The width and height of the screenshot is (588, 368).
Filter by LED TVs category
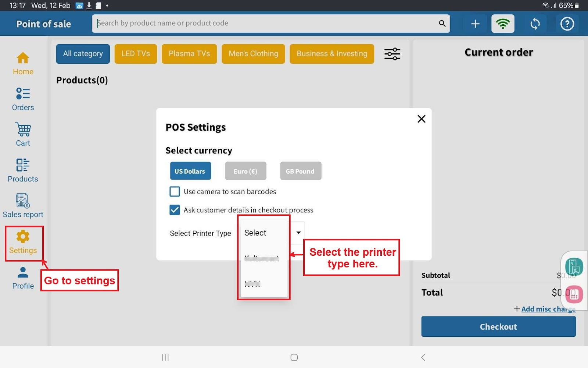136,54
